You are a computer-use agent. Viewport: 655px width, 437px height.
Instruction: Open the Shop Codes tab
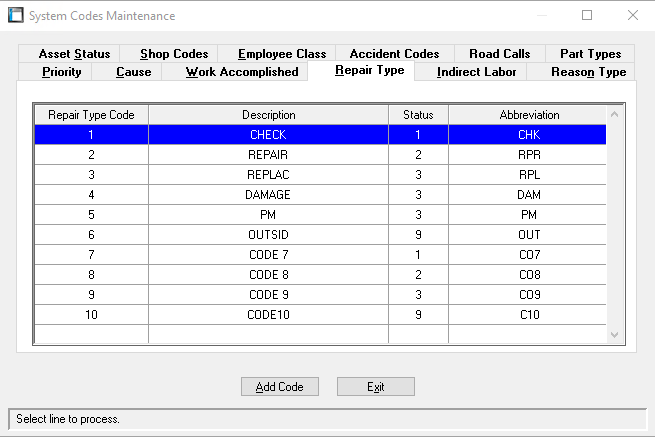click(x=174, y=54)
